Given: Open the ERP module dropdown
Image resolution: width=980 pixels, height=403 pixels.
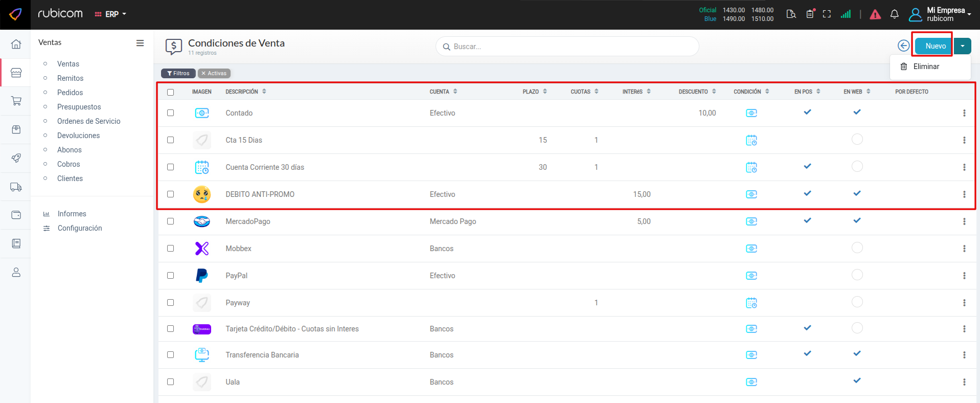Looking at the screenshot, I should tap(110, 14).
